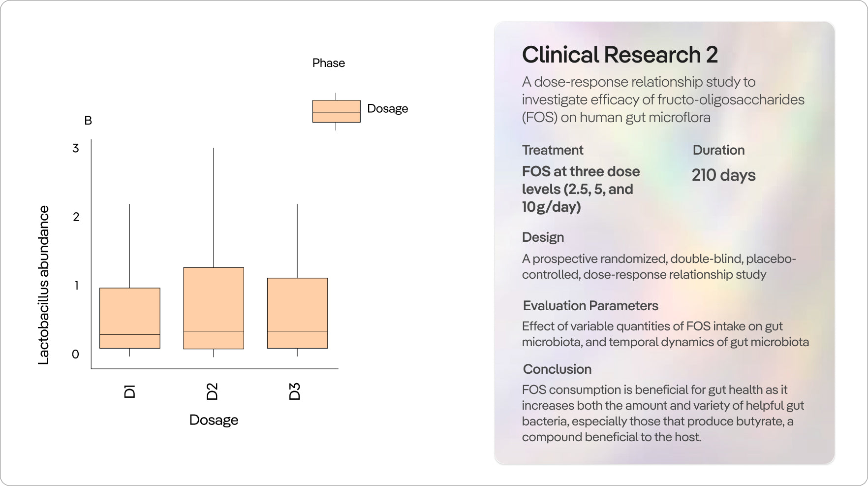Click the Dosage legend text label
The height and width of the screenshot is (486, 868).
click(x=387, y=108)
